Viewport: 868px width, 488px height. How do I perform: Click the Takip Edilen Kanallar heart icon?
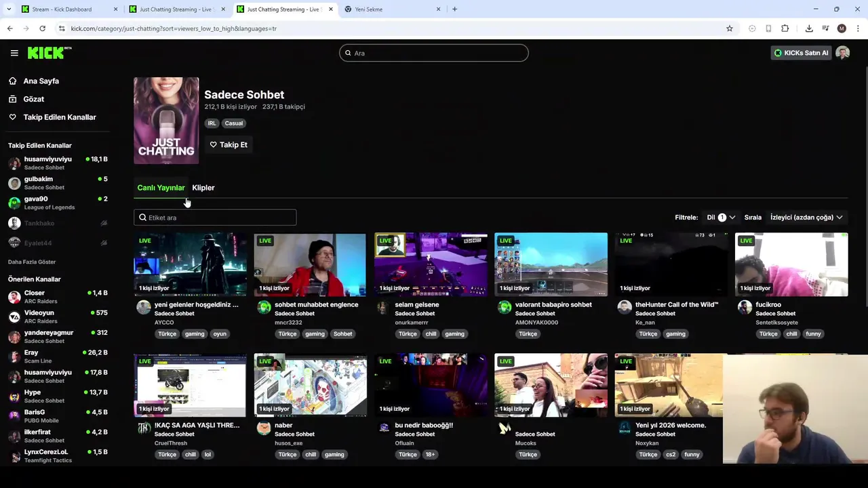pos(12,117)
